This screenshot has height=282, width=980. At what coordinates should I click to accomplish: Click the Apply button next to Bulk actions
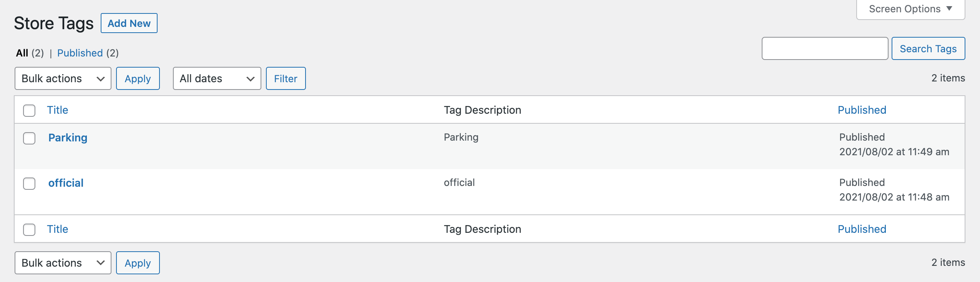tap(138, 78)
